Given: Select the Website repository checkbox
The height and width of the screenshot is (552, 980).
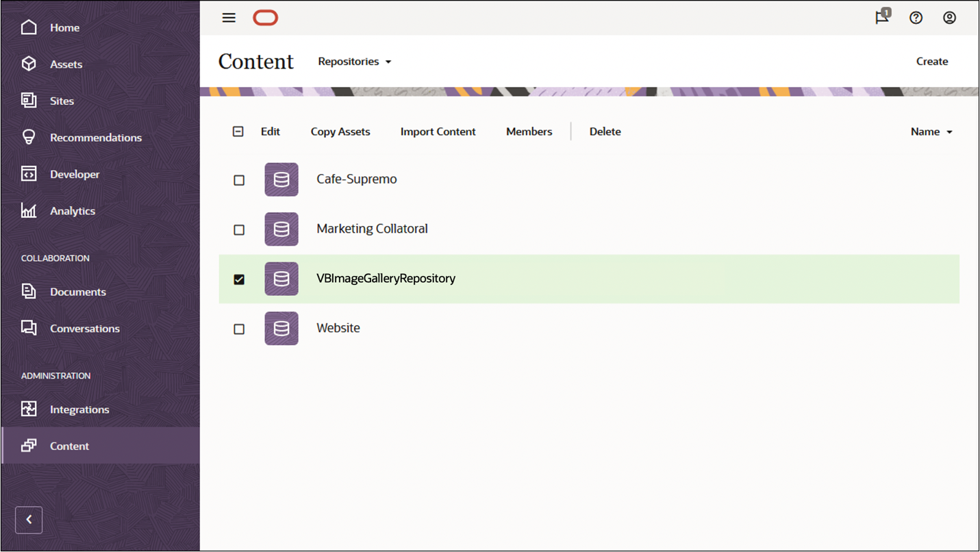Looking at the screenshot, I should point(239,329).
